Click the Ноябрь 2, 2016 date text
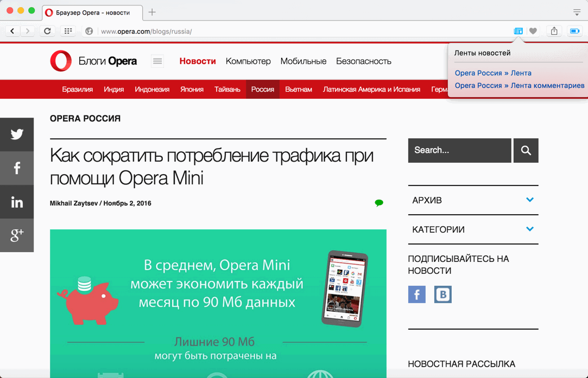Viewport: 588px width, 378px height. pyautogui.click(x=127, y=203)
